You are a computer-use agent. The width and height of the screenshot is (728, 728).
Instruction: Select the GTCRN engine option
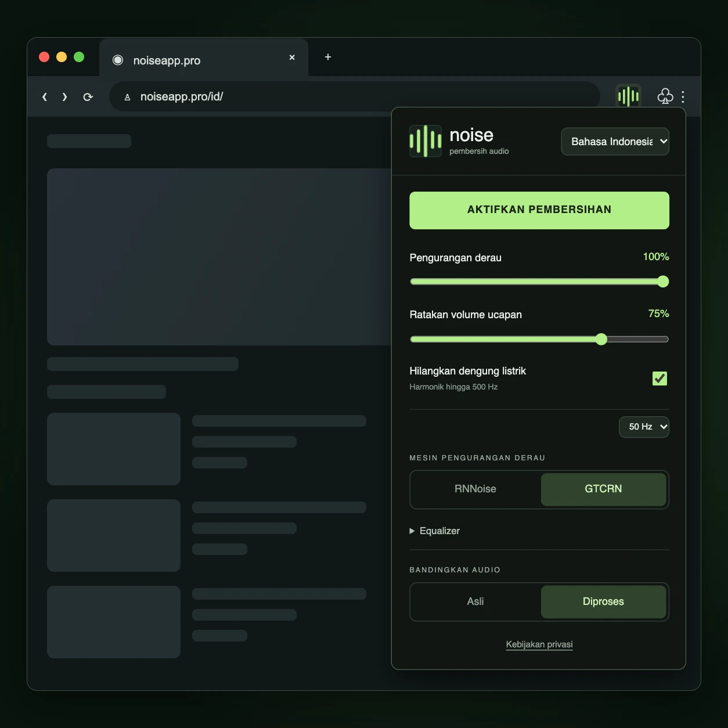click(603, 489)
